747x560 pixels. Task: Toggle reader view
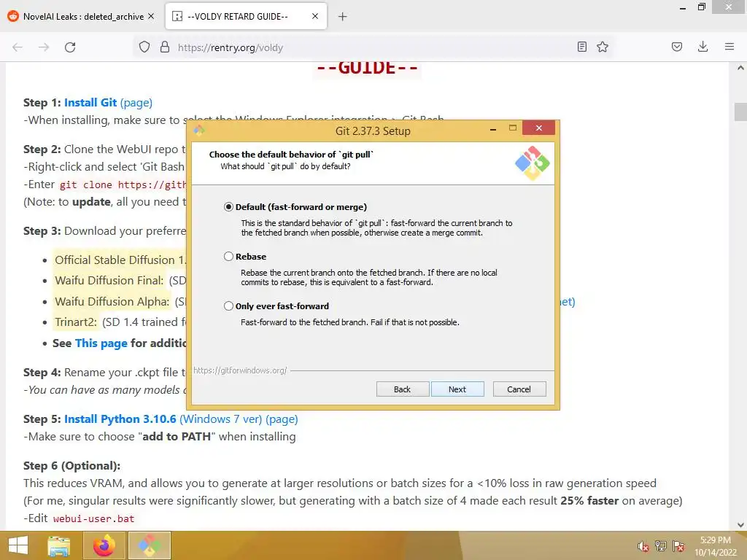pyautogui.click(x=581, y=47)
